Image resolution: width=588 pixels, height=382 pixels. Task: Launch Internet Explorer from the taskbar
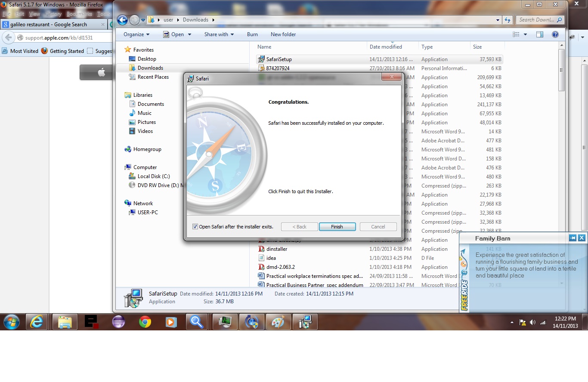point(37,322)
